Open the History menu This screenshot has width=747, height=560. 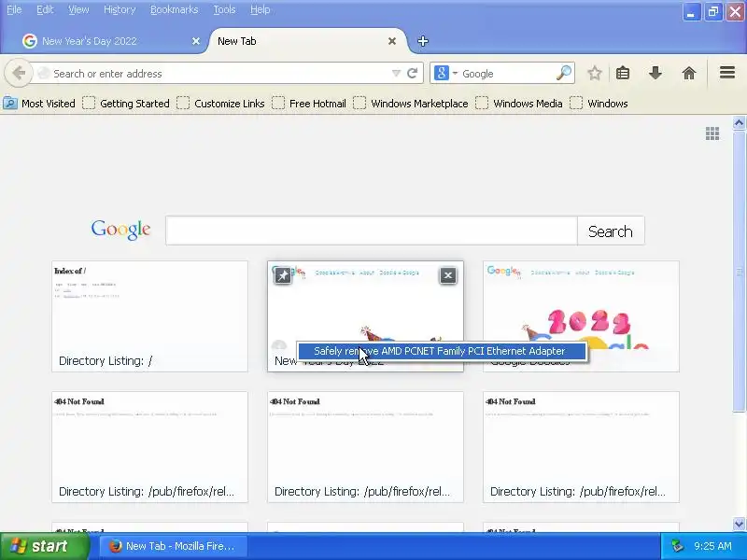120,9
